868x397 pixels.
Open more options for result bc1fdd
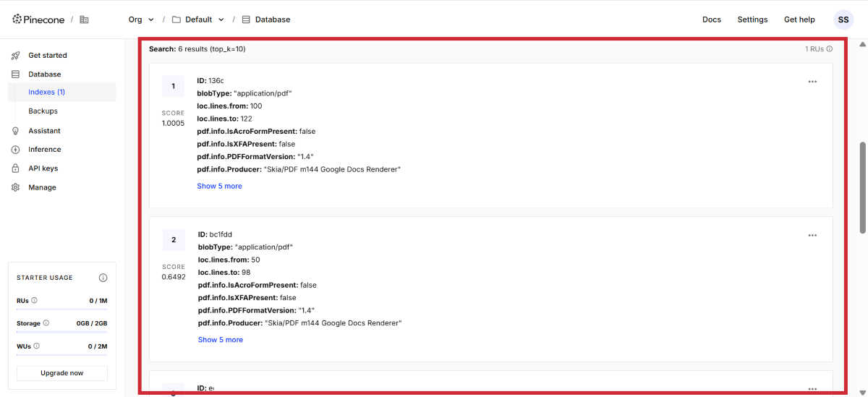pos(812,235)
